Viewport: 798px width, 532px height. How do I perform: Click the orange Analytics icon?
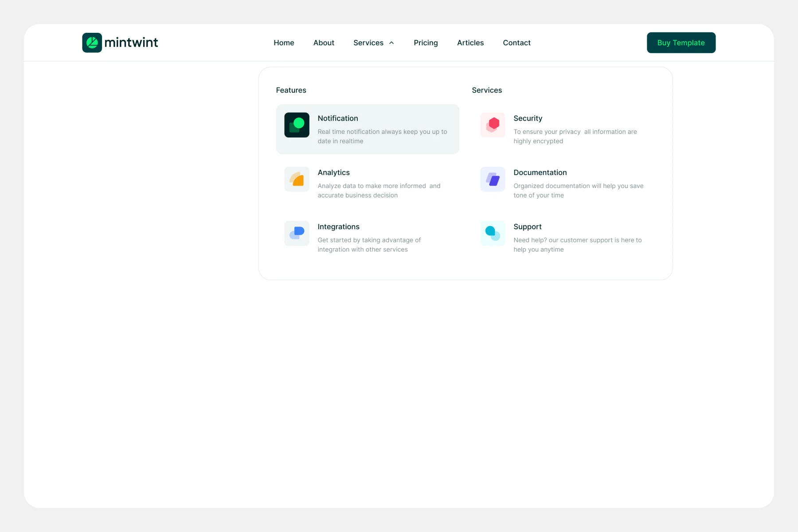point(297,179)
